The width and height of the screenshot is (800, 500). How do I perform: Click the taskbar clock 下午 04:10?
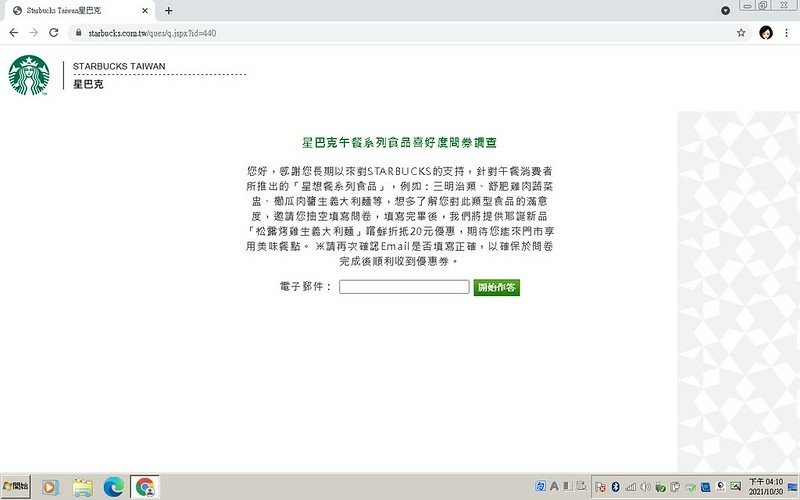pos(765,487)
